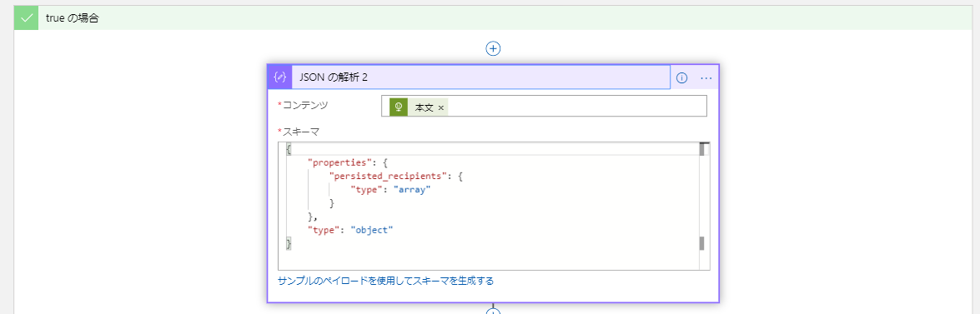Viewport: 980px width, 314px height.
Task: Click the JSON の解析 2 action icon
Action: point(280,77)
